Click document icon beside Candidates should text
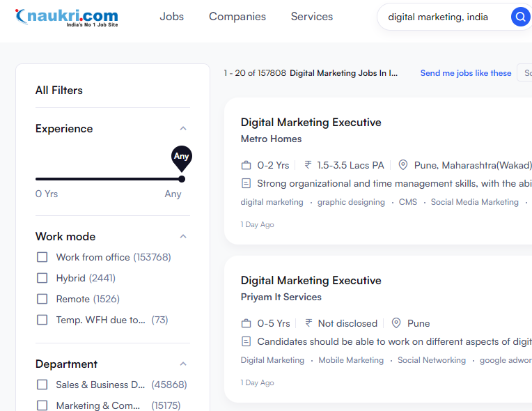532x411 pixels. coord(246,341)
